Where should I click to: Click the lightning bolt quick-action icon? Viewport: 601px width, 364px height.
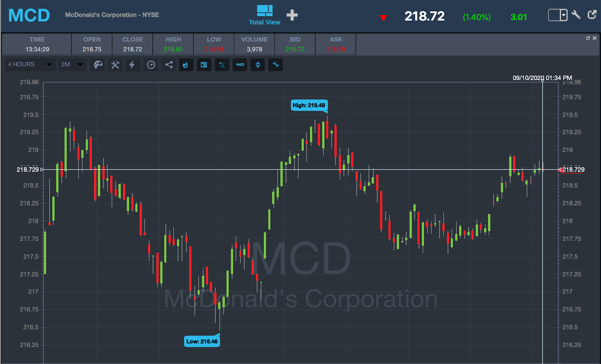(132, 65)
